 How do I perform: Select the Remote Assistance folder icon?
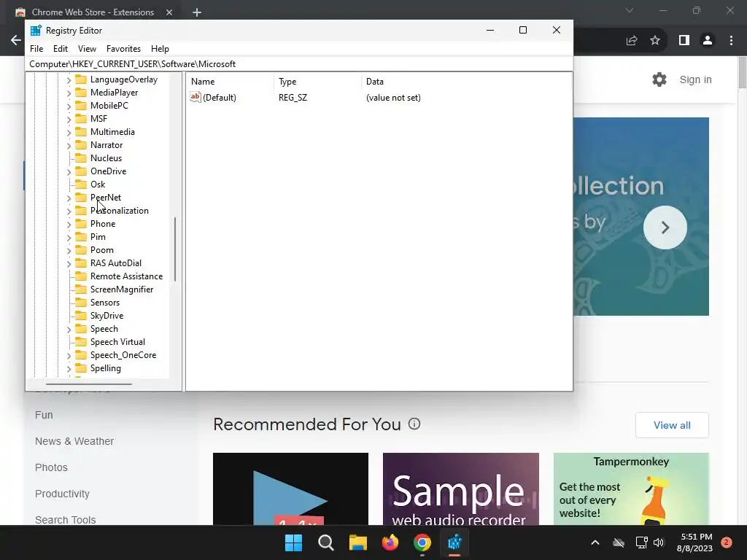tap(81, 276)
